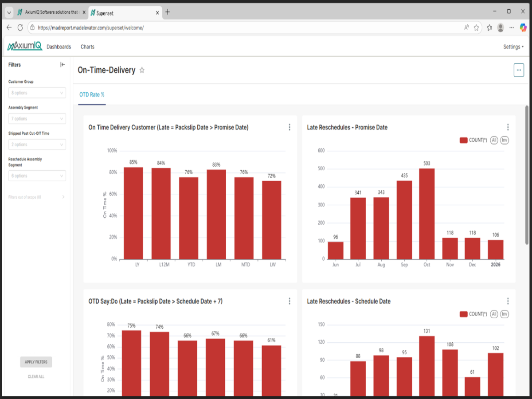This screenshot has width=532, height=399.
Task: Open the Assembly Segment filter dropdown
Action: pos(37,119)
